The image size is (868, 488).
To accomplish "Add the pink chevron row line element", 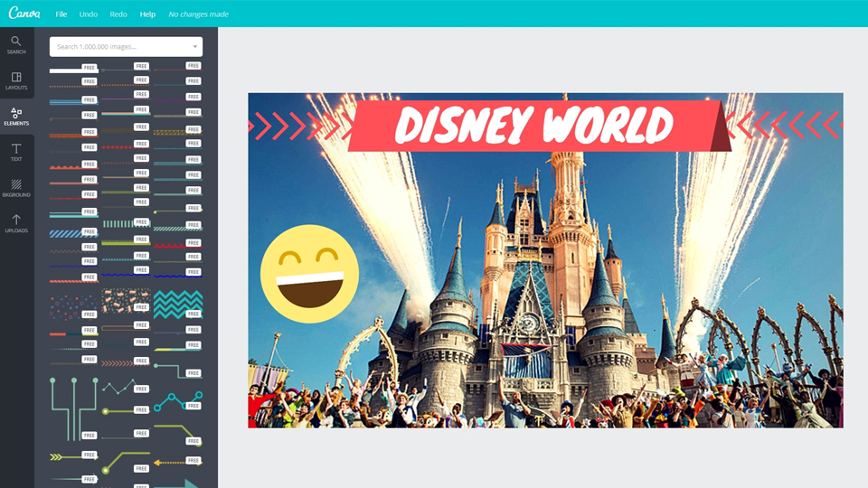I will click(126, 363).
